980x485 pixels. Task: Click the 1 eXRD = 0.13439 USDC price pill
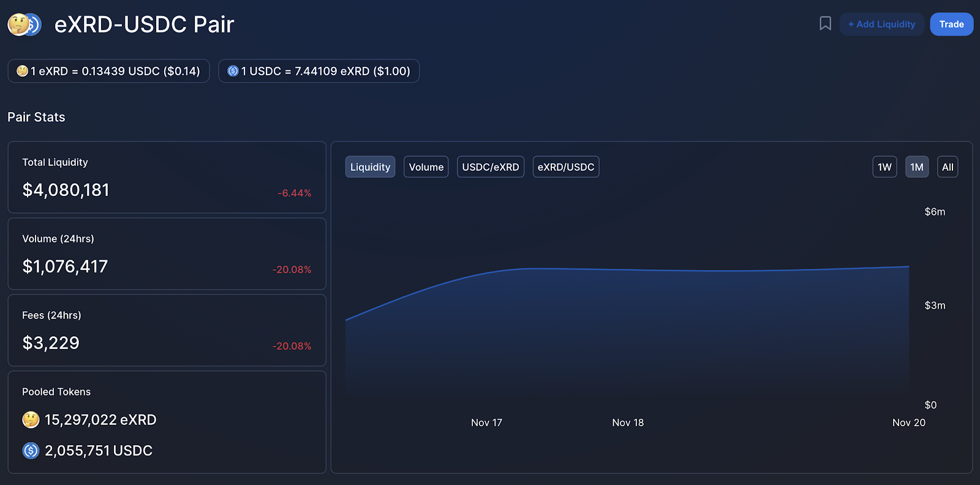(108, 71)
